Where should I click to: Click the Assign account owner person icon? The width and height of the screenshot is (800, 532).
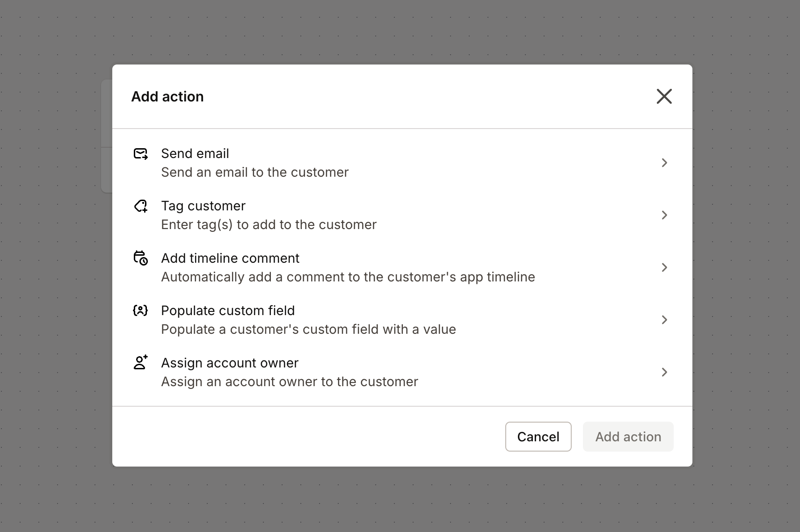140,363
